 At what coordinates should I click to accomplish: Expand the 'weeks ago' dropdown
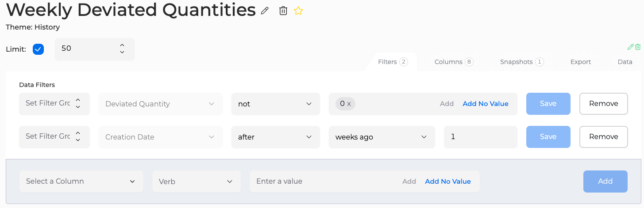[382, 137]
